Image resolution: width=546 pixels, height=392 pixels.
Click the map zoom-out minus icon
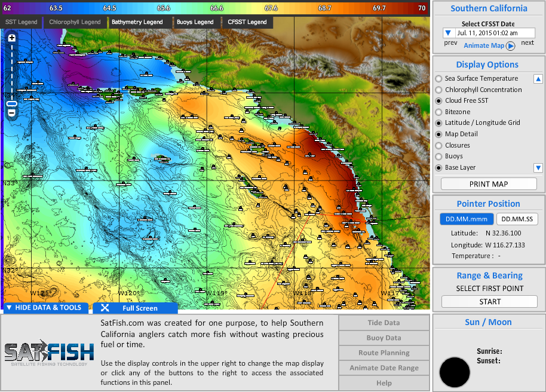click(11, 111)
